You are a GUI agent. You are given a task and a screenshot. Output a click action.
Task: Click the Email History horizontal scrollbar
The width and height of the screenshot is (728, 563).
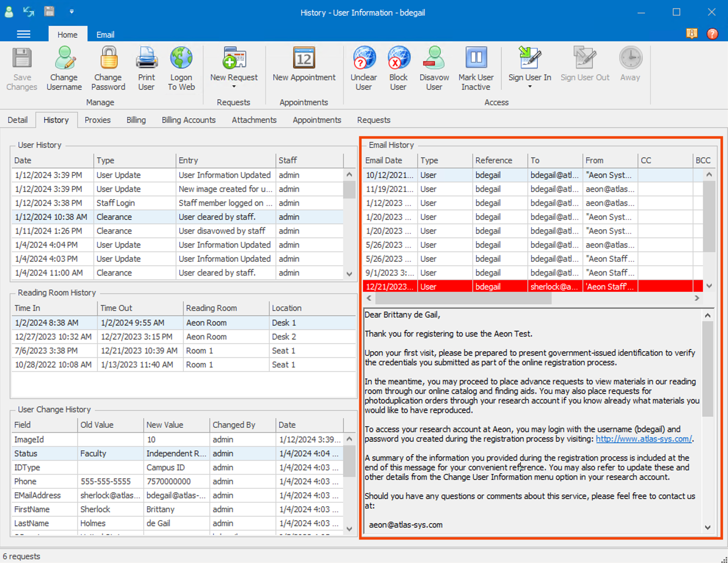point(463,298)
